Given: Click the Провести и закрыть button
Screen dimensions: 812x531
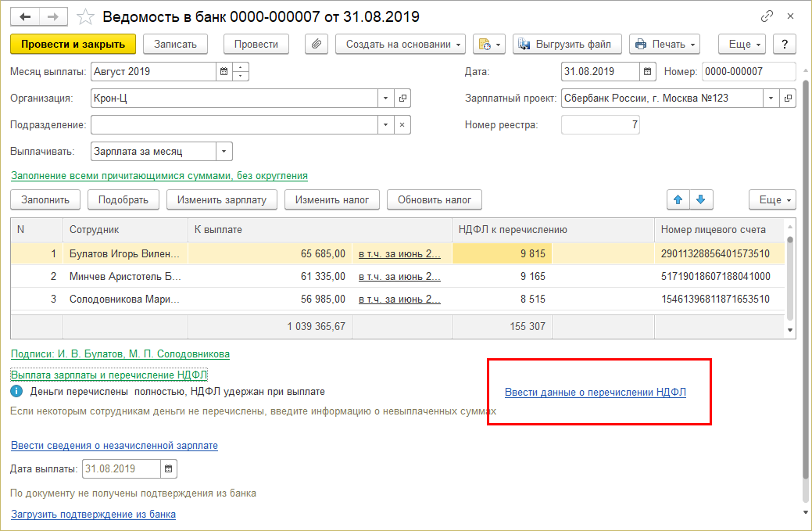Looking at the screenshot, I should [73, 45].
